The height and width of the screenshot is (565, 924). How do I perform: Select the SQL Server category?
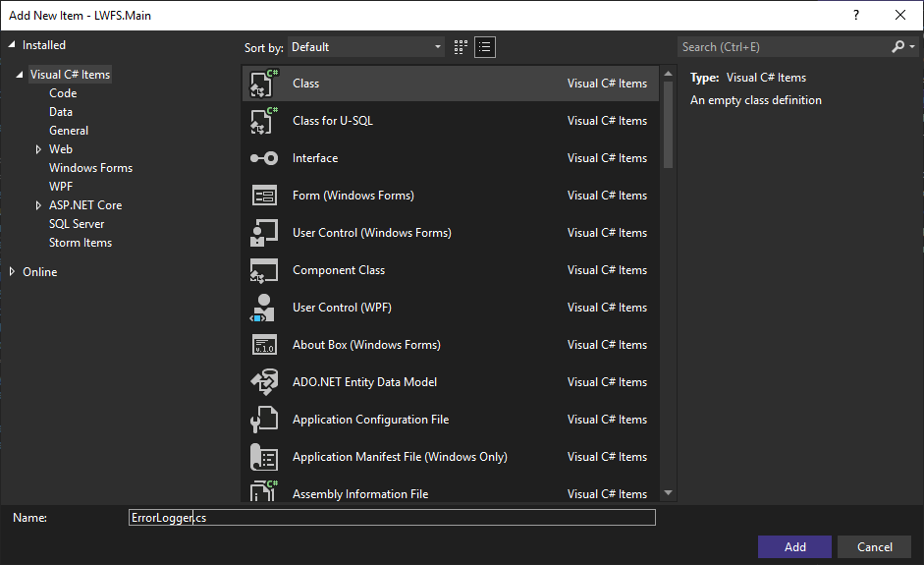tap(77, 223)
